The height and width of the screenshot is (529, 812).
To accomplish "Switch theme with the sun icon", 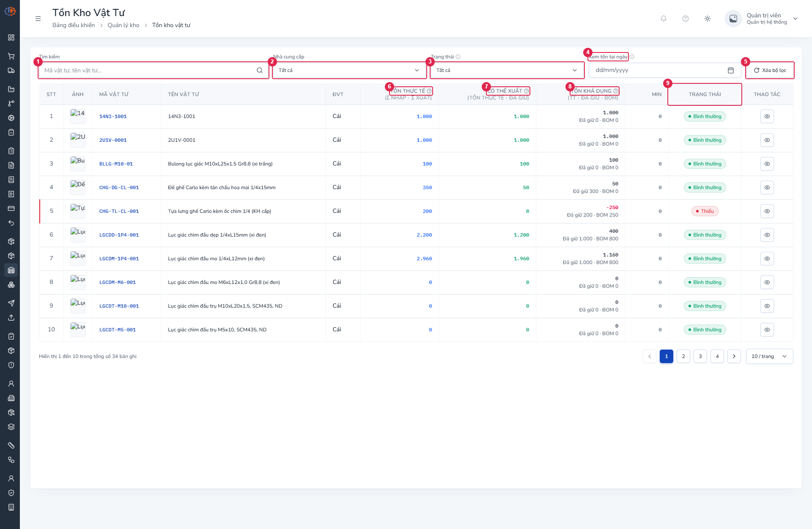I will coord(708,19).
